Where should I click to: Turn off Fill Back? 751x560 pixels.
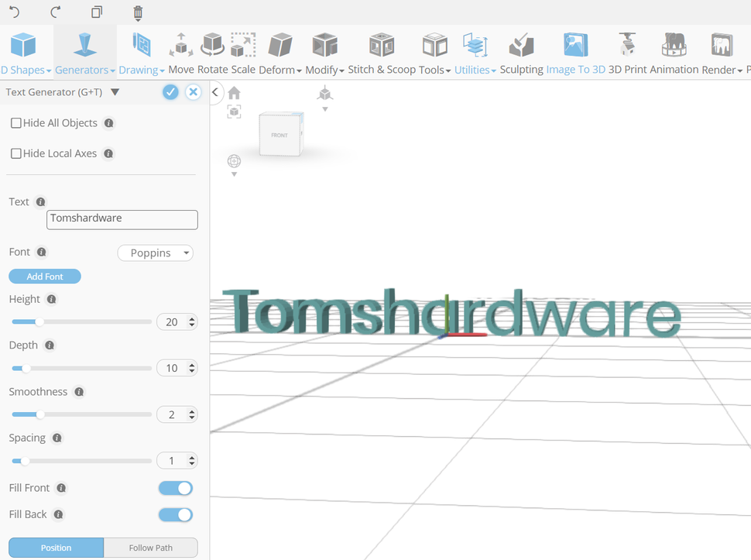pos(175,514)
